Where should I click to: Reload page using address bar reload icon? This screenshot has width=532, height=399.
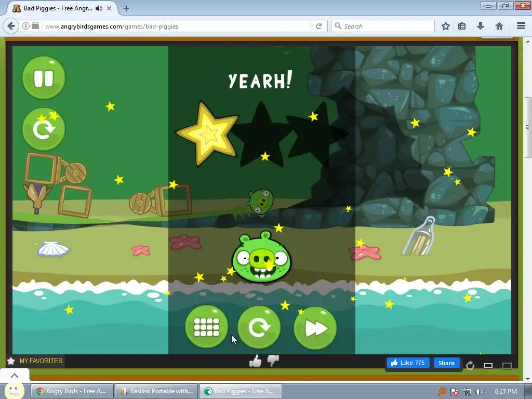(318, 26)
